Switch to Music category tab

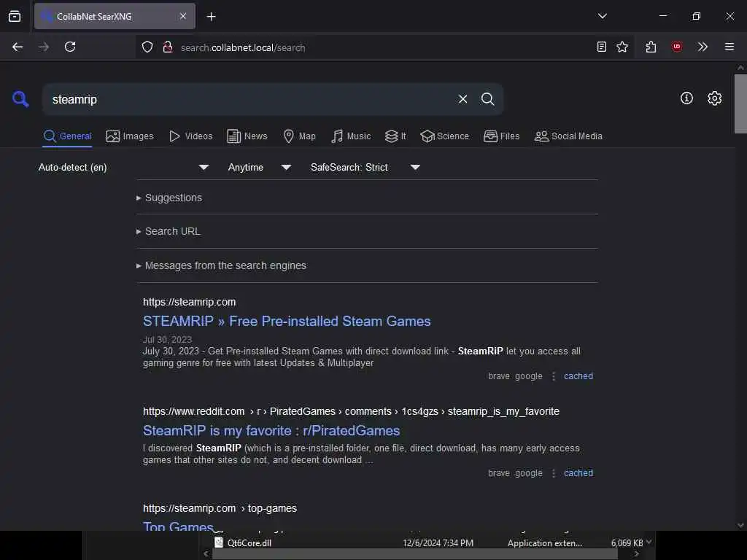point(351,136)
